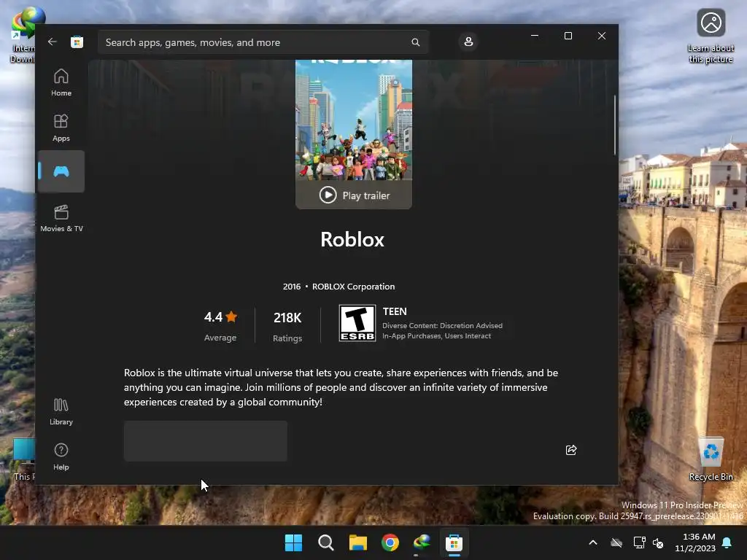Image resolution: width=747 pixels, height=560 pixels.
Task: Launch Google Chrome from the taskbar
Action: 390,542
